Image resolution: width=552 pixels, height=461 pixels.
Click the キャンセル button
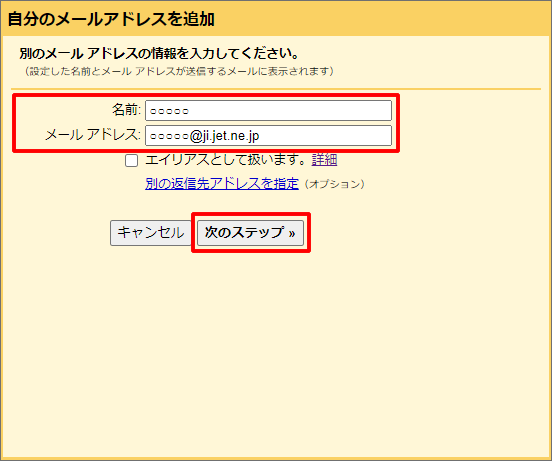[x=151, y=233]
